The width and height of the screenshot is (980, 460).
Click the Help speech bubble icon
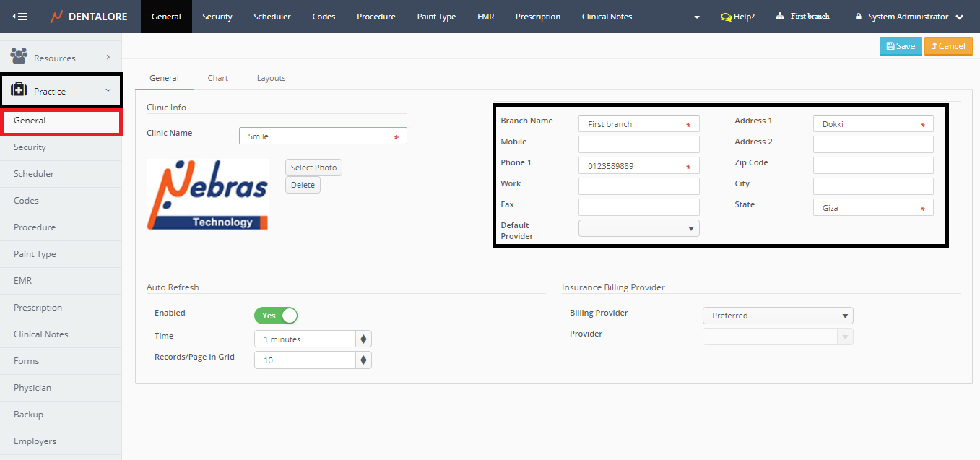pyautogui.click(x=726, y=17)
